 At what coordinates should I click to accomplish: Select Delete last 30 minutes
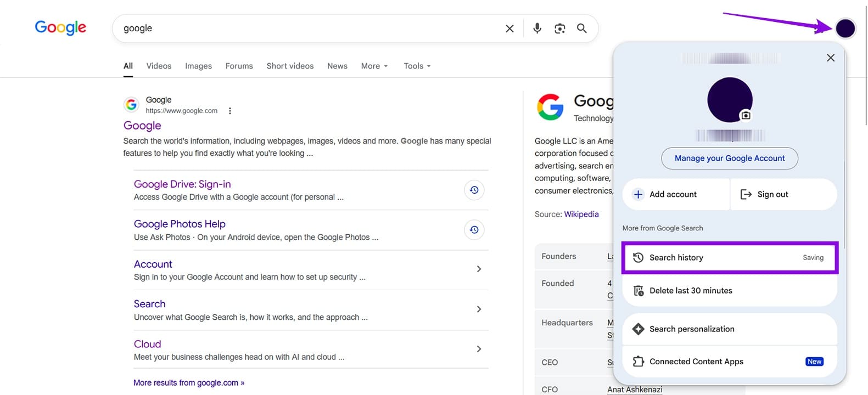coord(730,291)
